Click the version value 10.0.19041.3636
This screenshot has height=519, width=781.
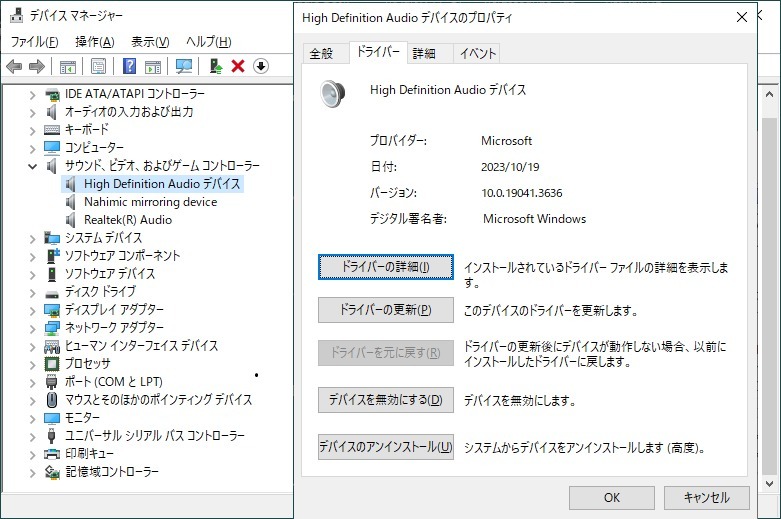click(x=521, y=193)
